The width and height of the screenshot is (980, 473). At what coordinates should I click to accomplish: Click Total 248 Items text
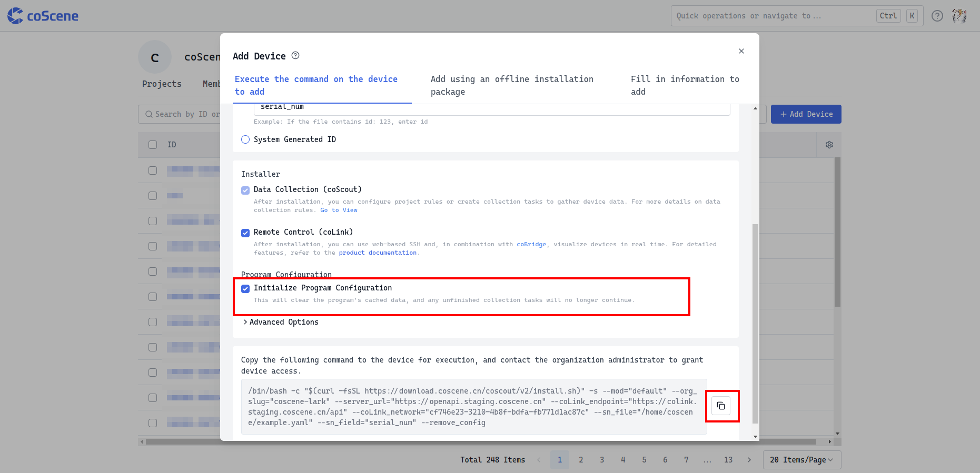[x=492, y=460]
